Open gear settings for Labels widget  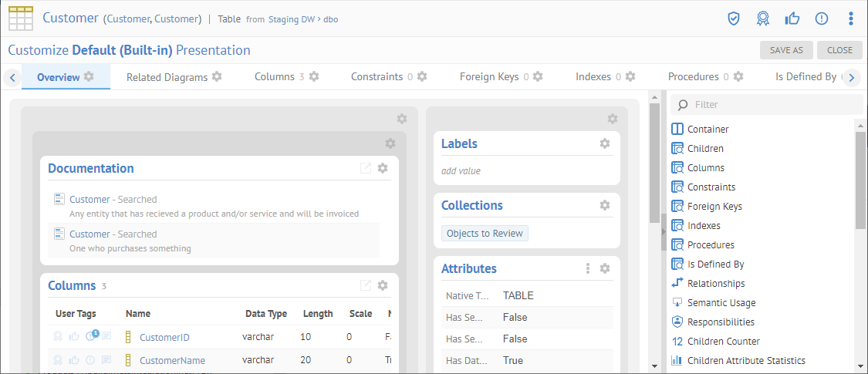pyautogui.click(x=605, y=143)
